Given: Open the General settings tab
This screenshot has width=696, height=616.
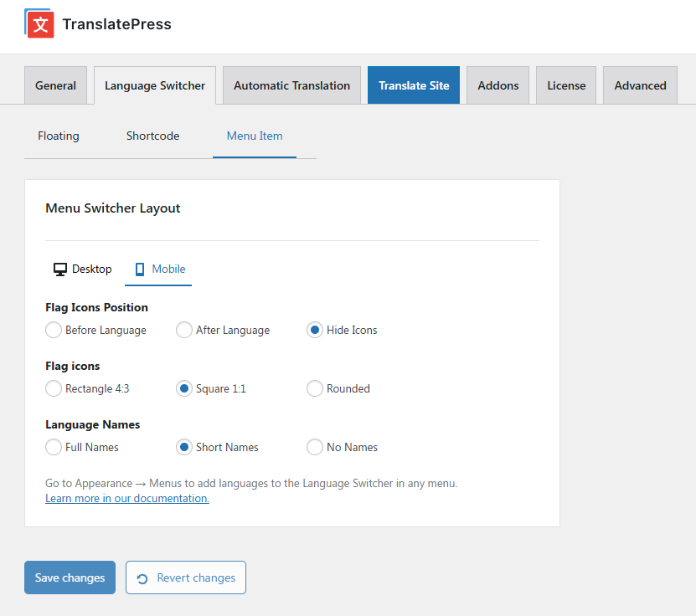Looking at the screenshot, I should coord(55,85).
